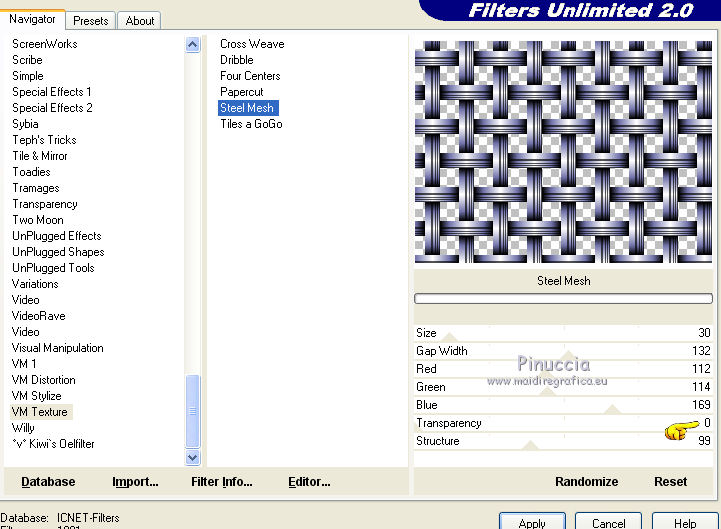Select Transparency category in list
The width and height of the screenshot is (721, 529).
tap(45, 204)
